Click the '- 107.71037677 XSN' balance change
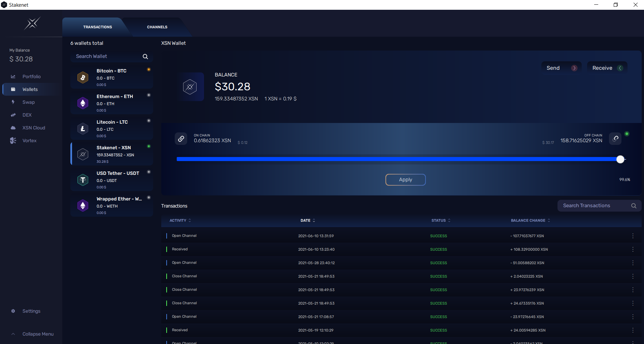Image resolution: width=644 pixels, height=344 pixels. (527, 236)
